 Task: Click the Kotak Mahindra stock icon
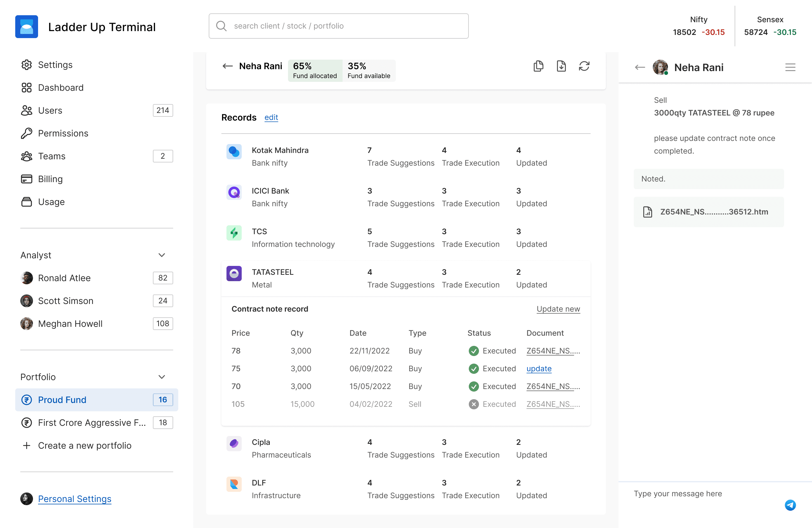tap(234, 152)
